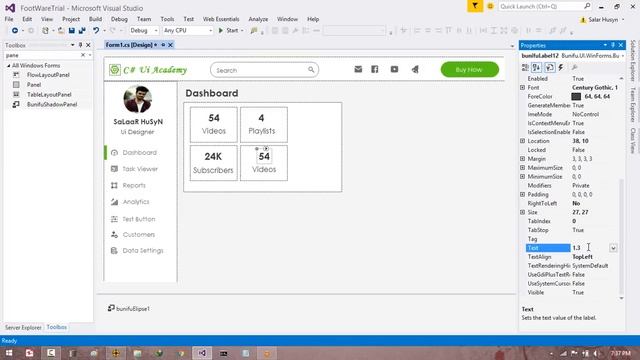Click the Search field in the form header

point(264,70)
